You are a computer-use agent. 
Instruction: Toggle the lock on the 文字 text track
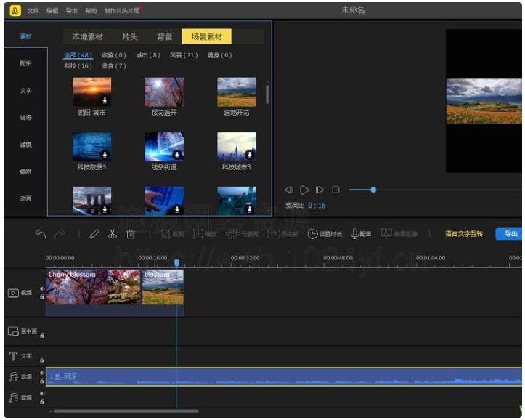coord(42,360)
